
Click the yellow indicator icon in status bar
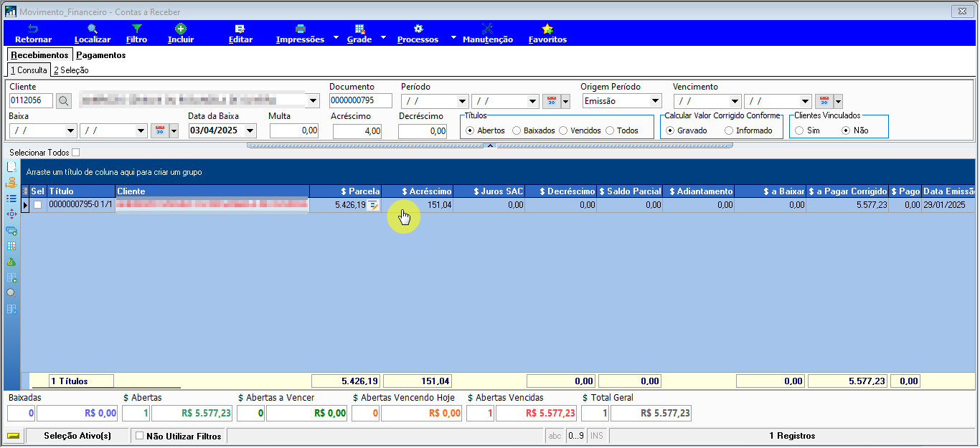pyautogui.click(x=13, y=436)
